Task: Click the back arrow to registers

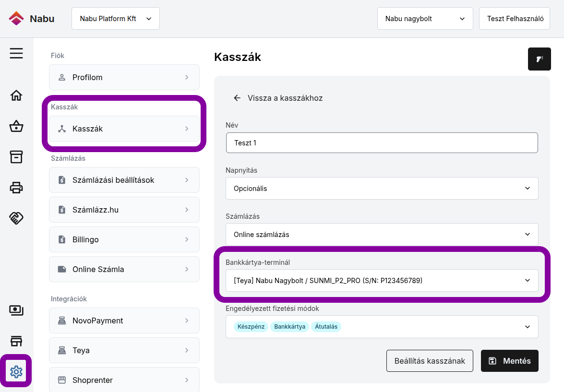Action: tap(237, 98)
